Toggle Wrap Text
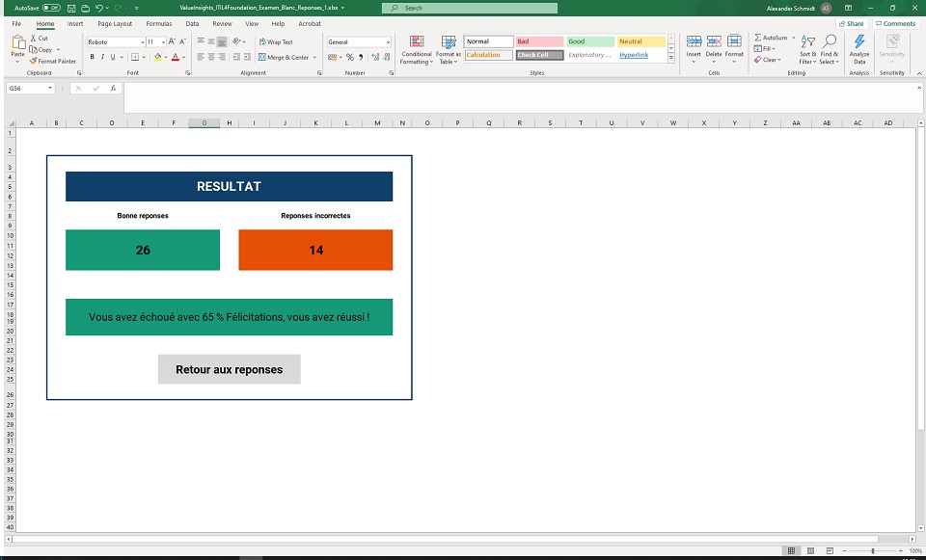 click(x=276, y=41)
